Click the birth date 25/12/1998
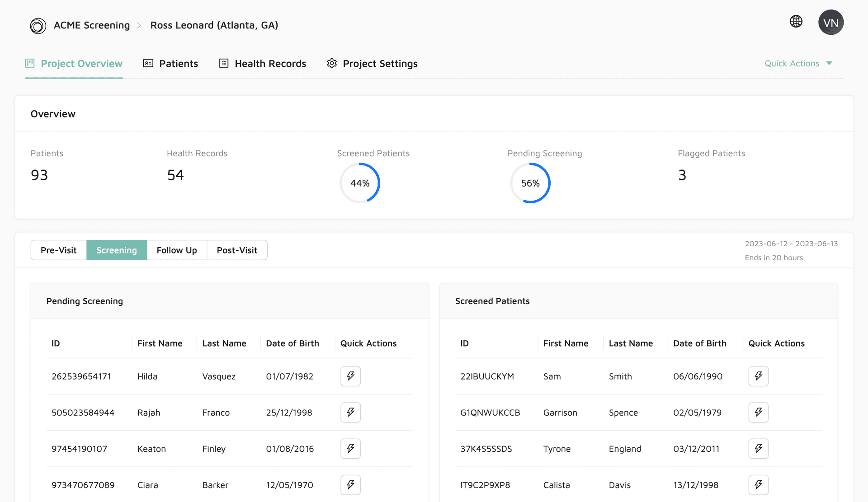The height and width of the screenshot is (502, 868). pos(289,413)
